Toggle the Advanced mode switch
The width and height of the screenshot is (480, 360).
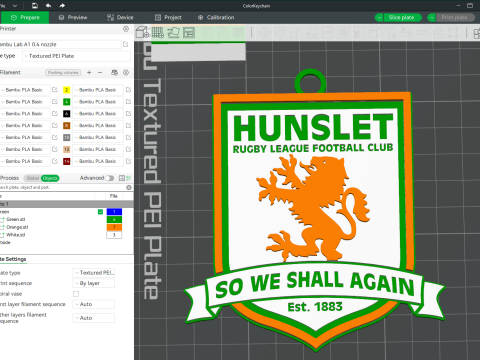[109, 178]
